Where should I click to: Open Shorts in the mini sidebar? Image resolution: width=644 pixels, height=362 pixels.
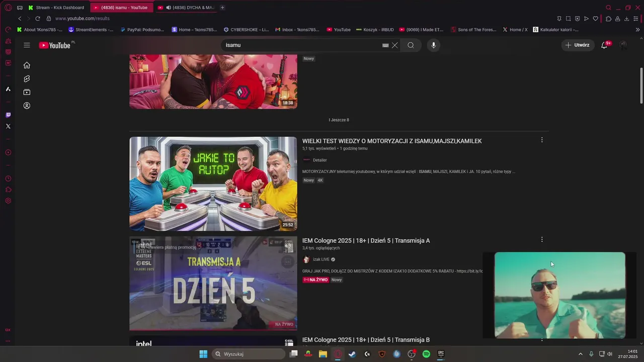(27, 79)
